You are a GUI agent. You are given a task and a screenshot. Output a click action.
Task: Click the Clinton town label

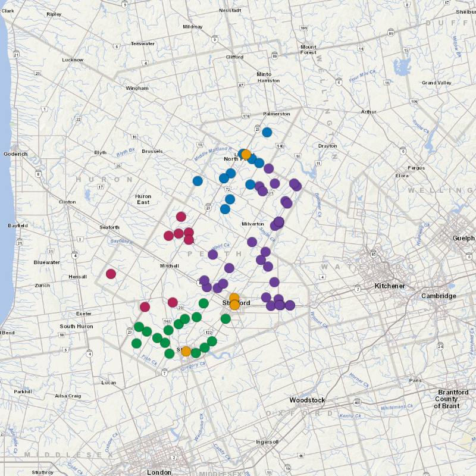click(67, 202)
